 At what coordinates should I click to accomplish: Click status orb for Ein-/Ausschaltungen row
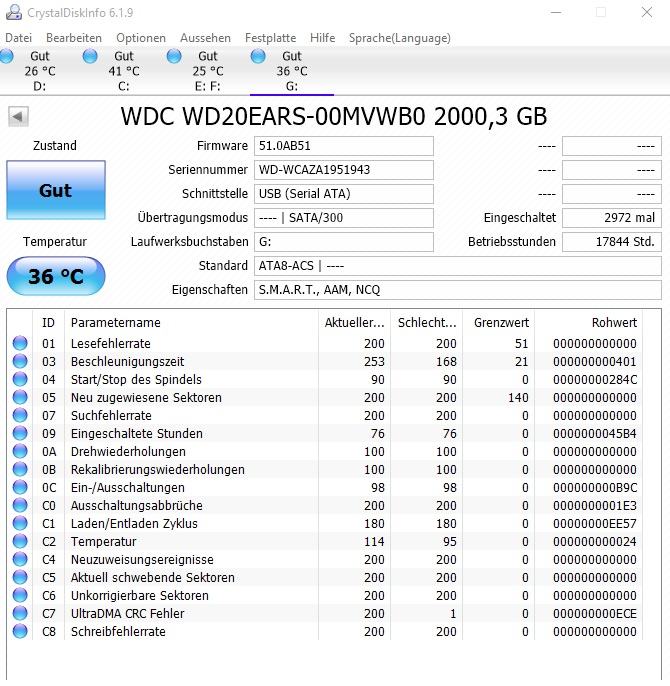[x=20, y=487]
